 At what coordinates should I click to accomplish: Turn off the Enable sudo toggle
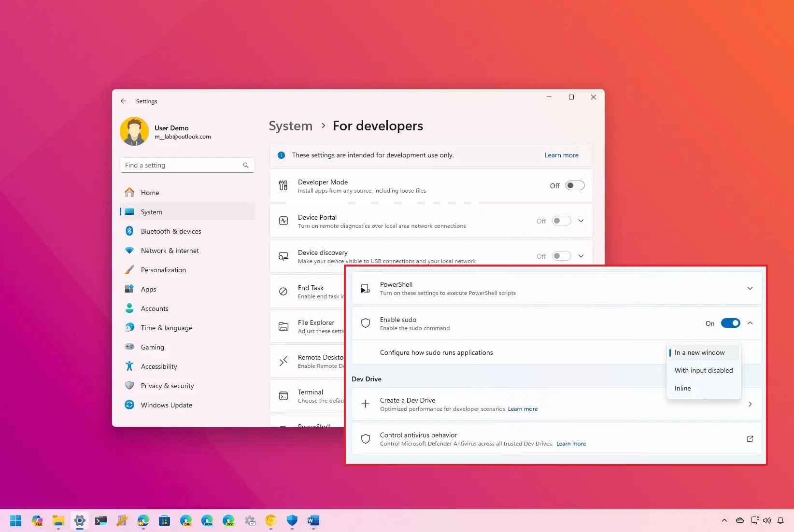731,323
